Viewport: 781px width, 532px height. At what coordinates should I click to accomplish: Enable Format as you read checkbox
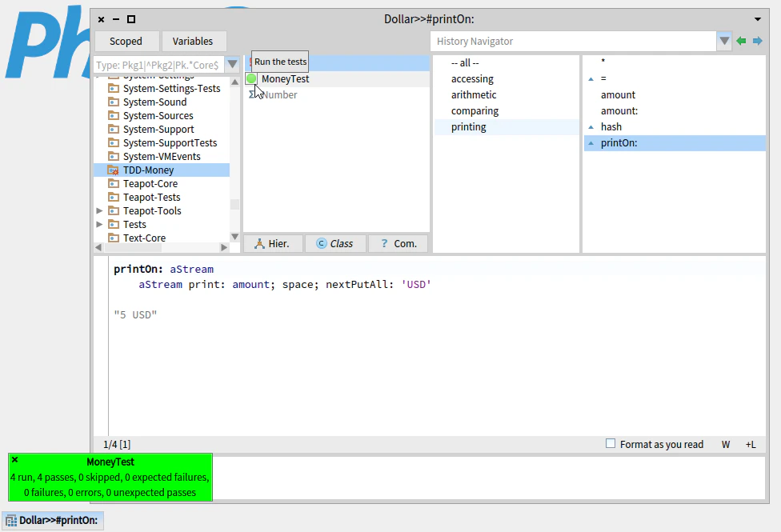[611, 443]
